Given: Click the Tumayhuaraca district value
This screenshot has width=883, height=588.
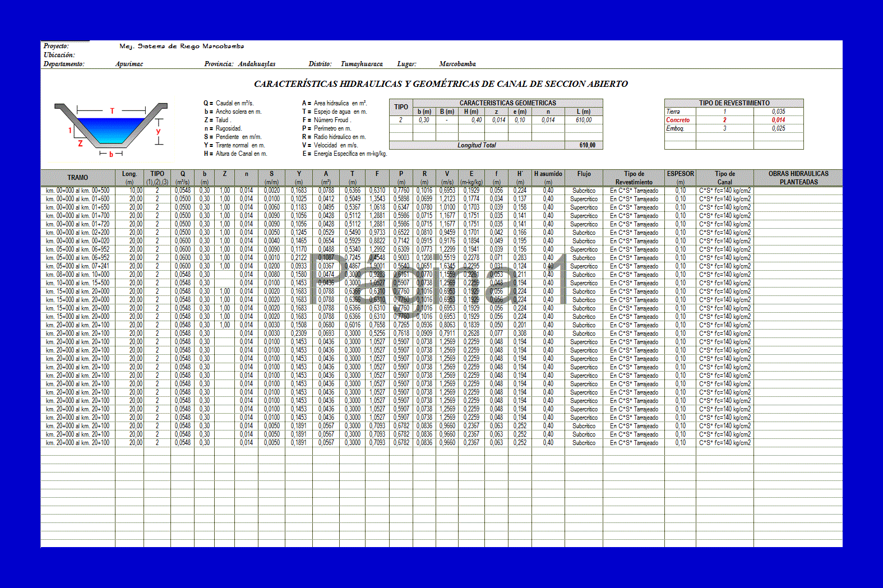Looking at the screenshot, I should pyautogui.click(x=362, y=64).
